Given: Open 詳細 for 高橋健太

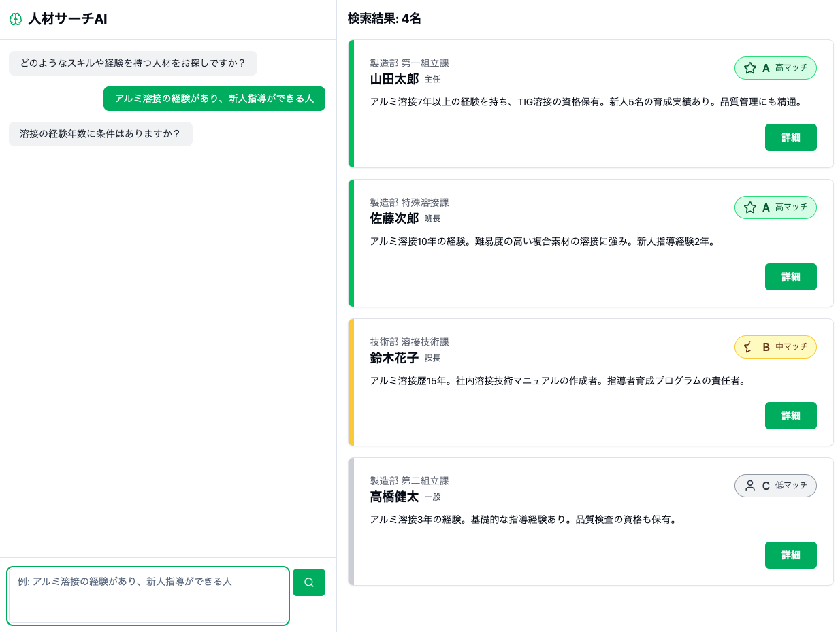Looking at the screenshot, I should coord(790,555).
